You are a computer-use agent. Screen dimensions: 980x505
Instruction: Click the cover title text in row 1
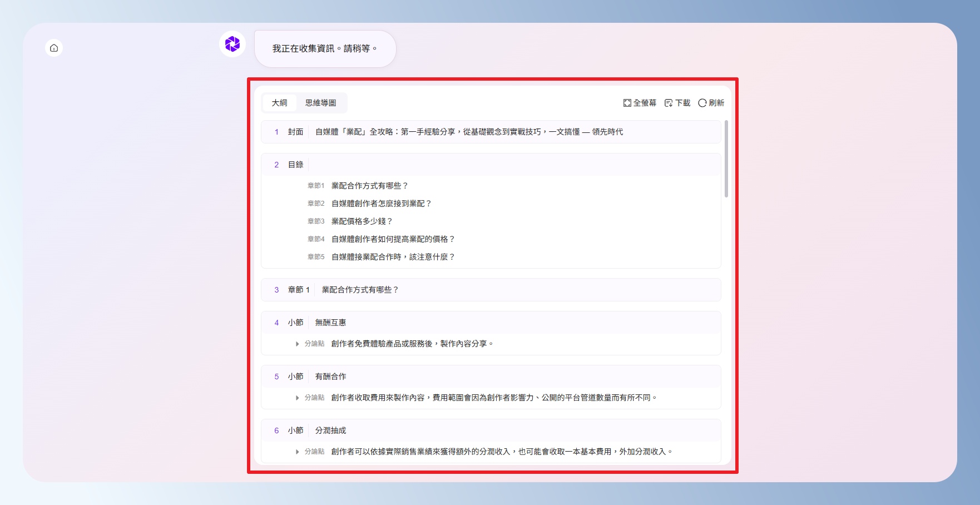tap(468, 132)
